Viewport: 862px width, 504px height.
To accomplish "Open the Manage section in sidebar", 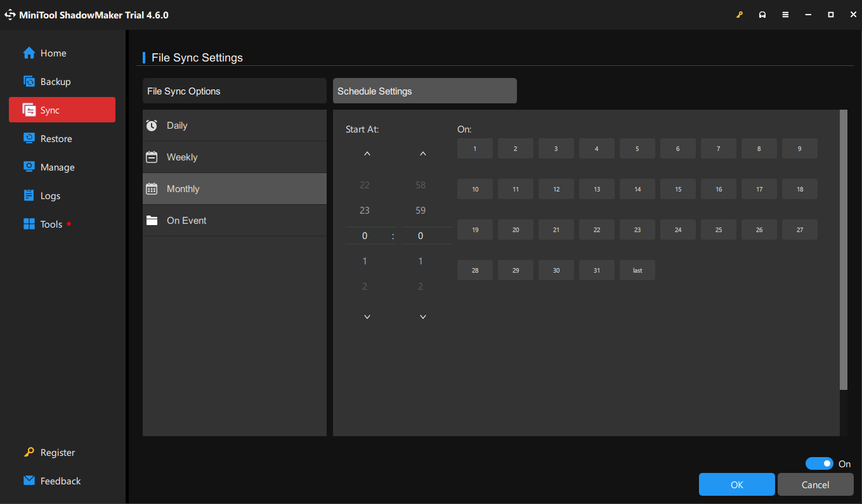I will [57, 167].
